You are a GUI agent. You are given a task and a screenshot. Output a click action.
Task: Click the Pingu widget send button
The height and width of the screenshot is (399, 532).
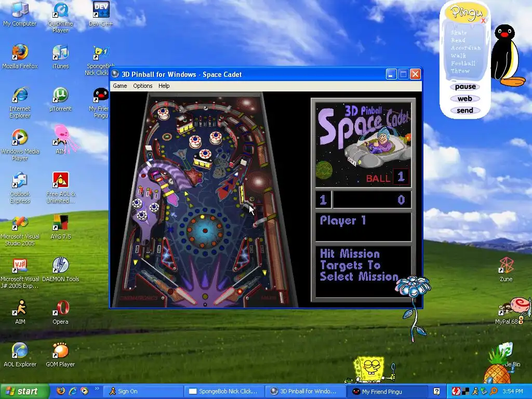(464, 110)
